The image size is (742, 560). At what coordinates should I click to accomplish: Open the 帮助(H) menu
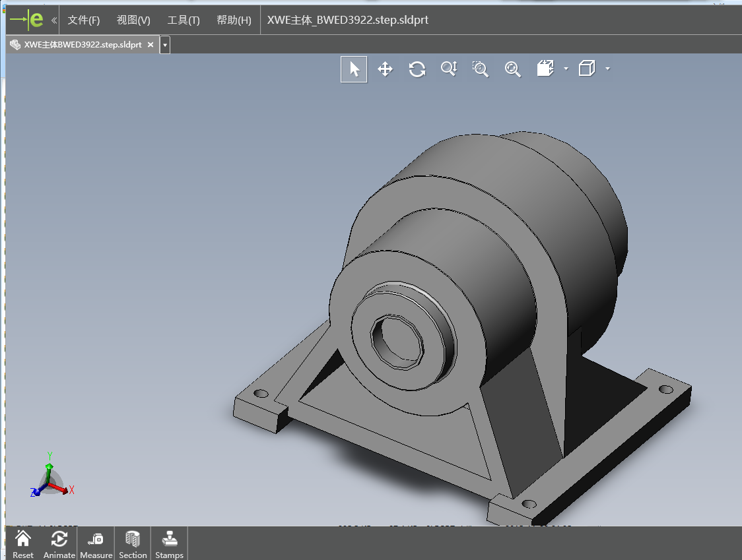coord(234,20)
